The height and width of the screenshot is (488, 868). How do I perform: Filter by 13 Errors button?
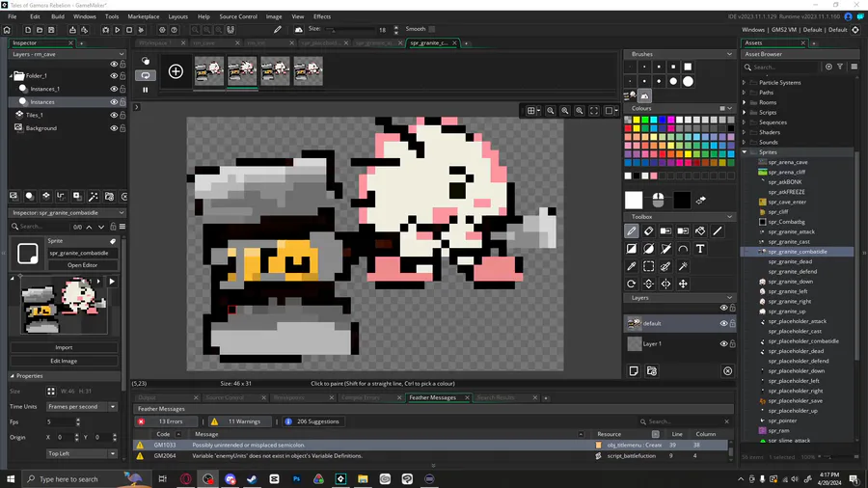[166, 421]
